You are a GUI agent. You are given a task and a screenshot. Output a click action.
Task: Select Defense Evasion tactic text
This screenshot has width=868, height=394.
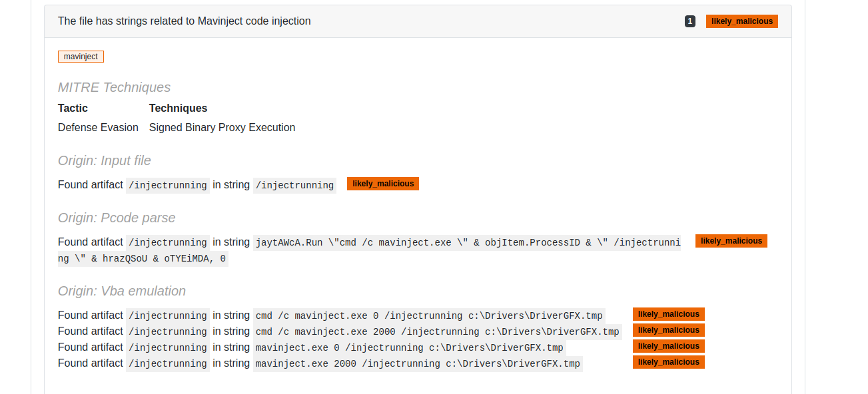98,127
